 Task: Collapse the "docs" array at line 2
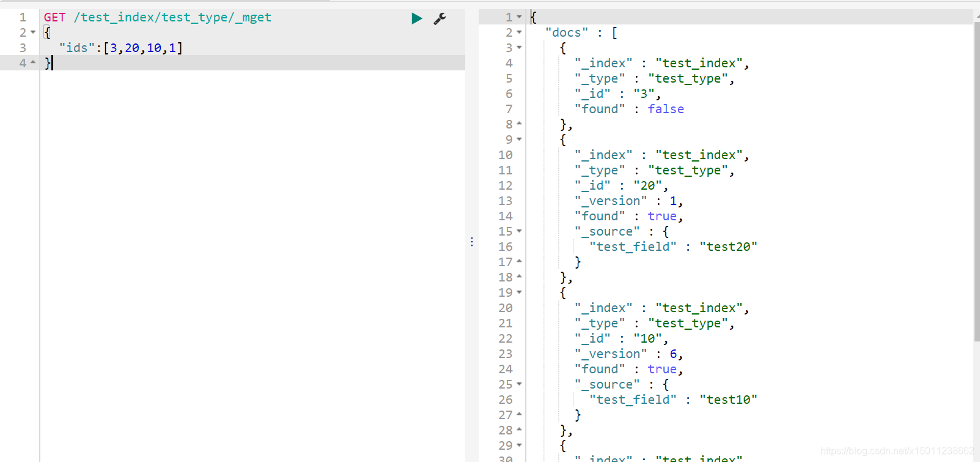(519, 32)
